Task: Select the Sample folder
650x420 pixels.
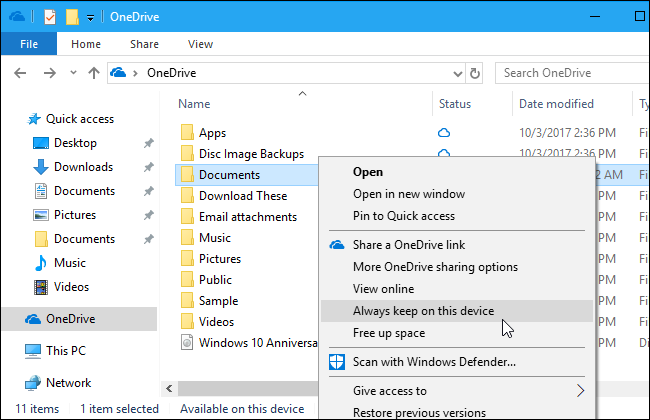Action: click(218, 301)
